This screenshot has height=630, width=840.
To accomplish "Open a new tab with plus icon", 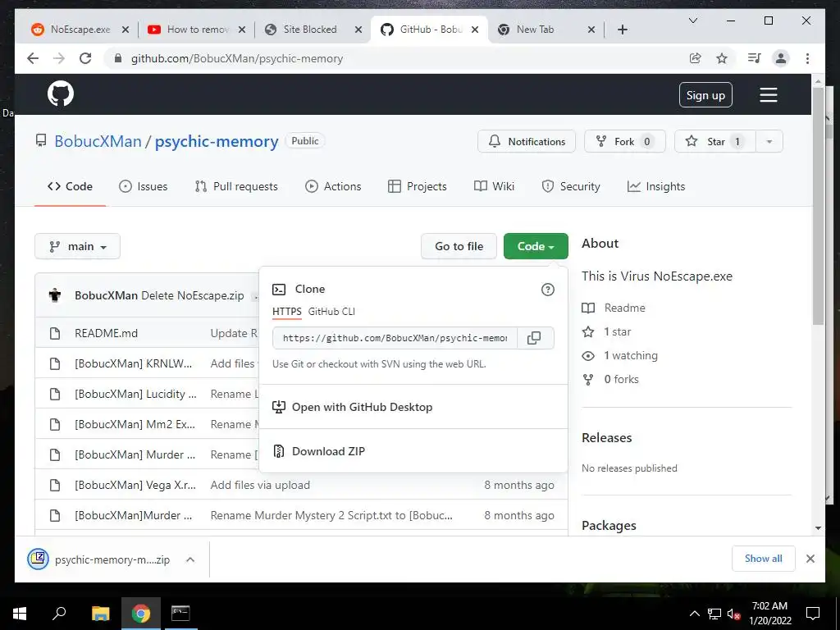I will pyautogui.click(x=623, y=30).
